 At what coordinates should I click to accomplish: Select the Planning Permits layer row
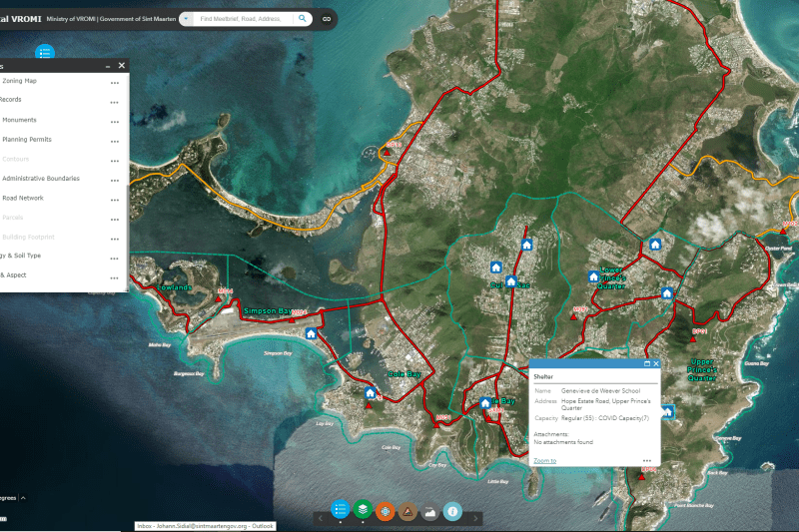[61, 140]
